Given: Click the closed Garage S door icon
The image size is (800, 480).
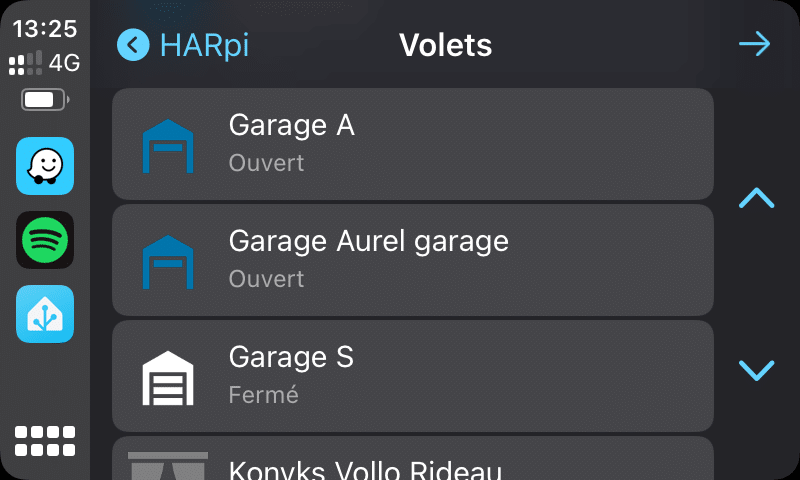Looking at the screenshot, I should [x=168, y=378].
